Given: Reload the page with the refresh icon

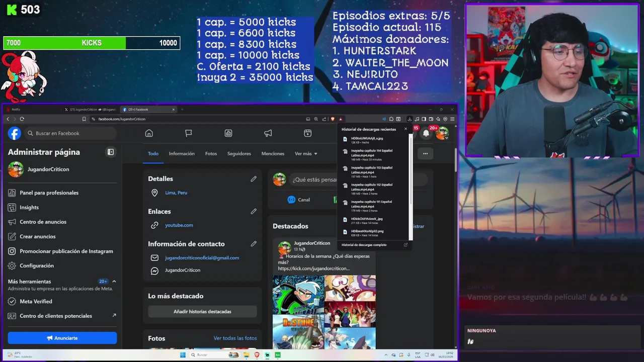Looking at the screenshot, I should (x=22, y=119).
